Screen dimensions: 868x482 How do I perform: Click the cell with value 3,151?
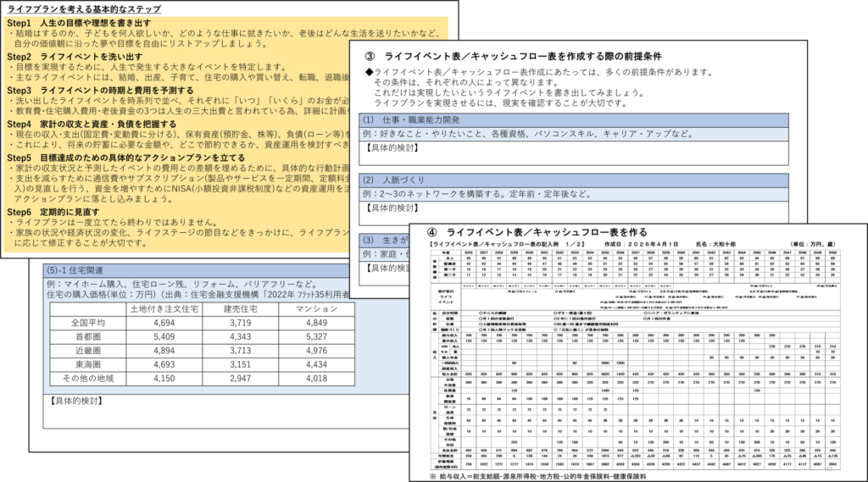(240, 365)
